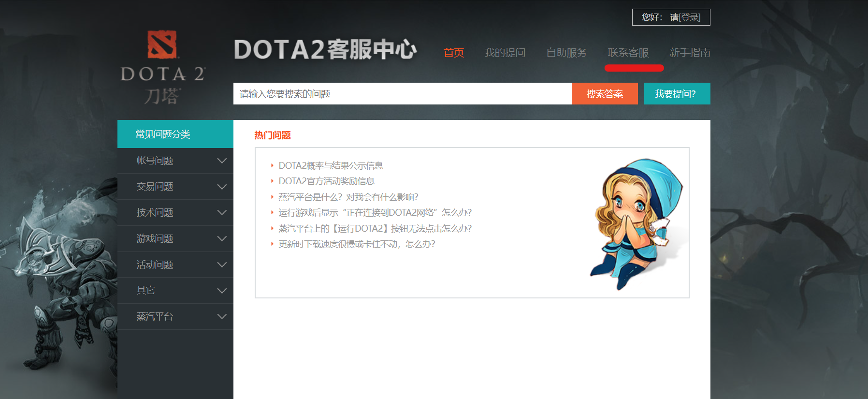Click the 我要提问? button
868x399 pixels.
pos(677,93)
